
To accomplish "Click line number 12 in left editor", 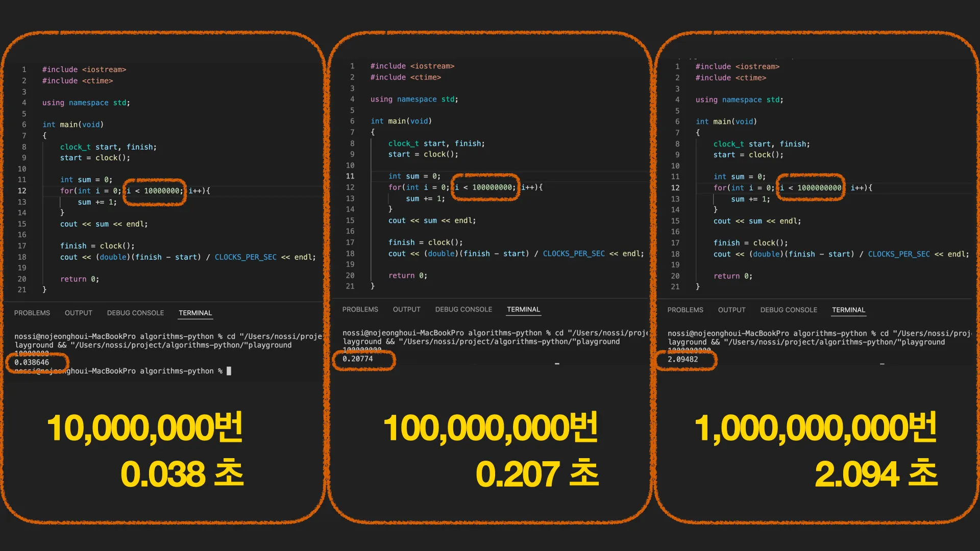I will pos(22,191).
